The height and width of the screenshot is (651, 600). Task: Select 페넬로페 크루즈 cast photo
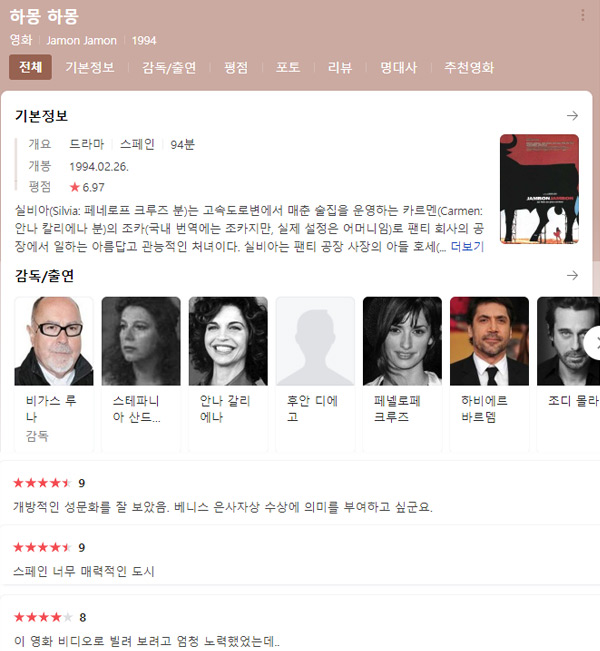coord(402,341)
